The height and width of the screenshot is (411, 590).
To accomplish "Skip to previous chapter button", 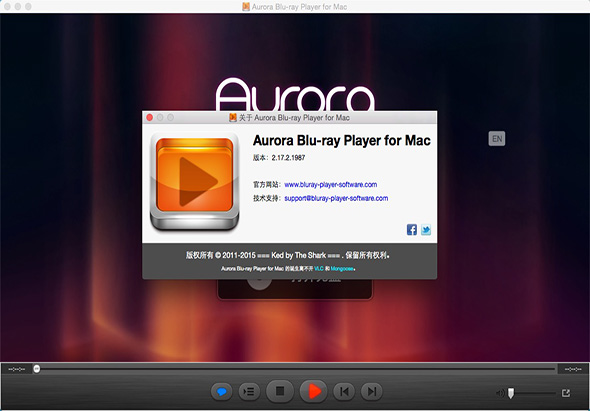I will coord(344,392).
